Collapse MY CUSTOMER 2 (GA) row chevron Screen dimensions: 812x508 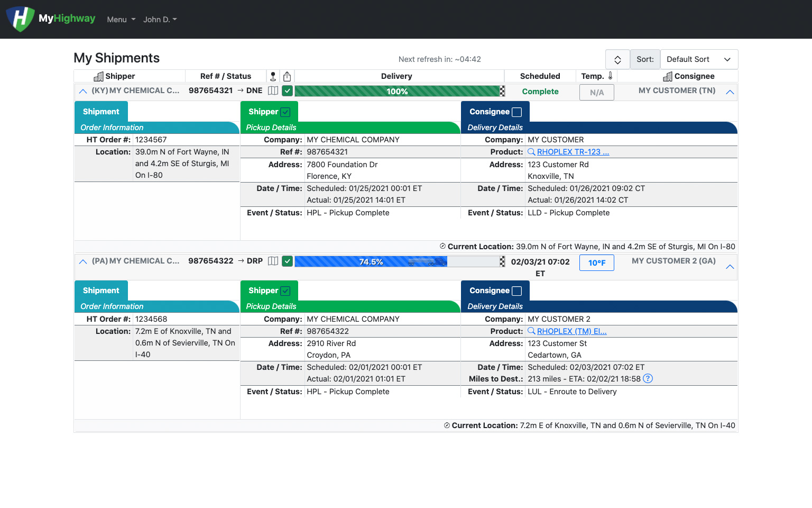point(730,267)
